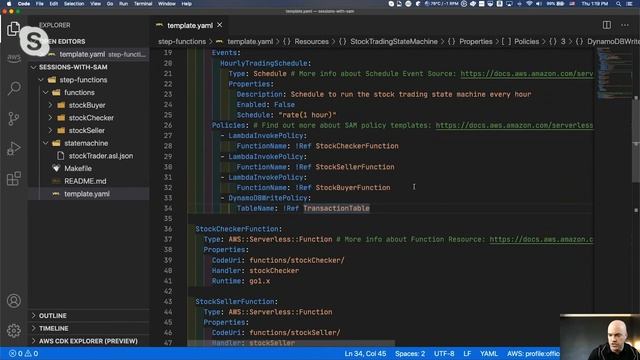This screenshot has width=640, height=360.
Task: Open the Schedule Event Source docs link
Action: (x=527, y=74)
